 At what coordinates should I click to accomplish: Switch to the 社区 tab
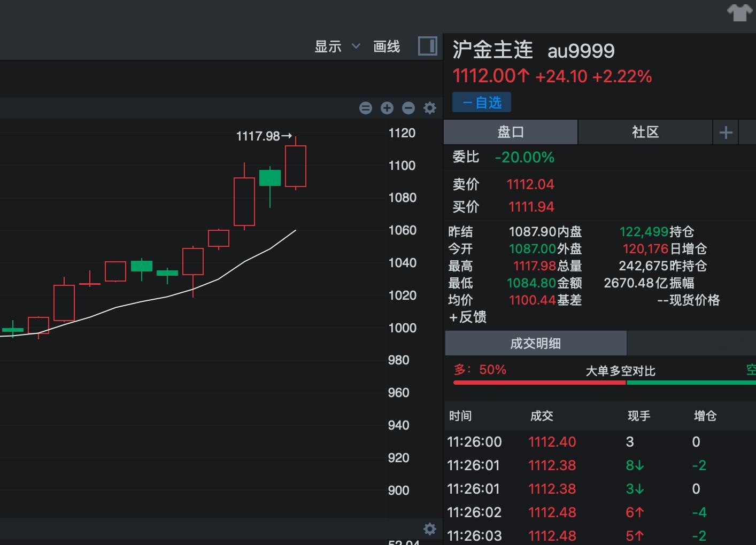[x=645, y=132]
